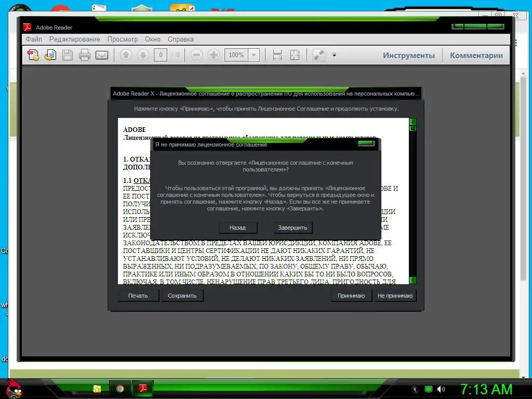Click the zoom in plus icon
This screenshot has height=399, width=532.
[214, 55]
